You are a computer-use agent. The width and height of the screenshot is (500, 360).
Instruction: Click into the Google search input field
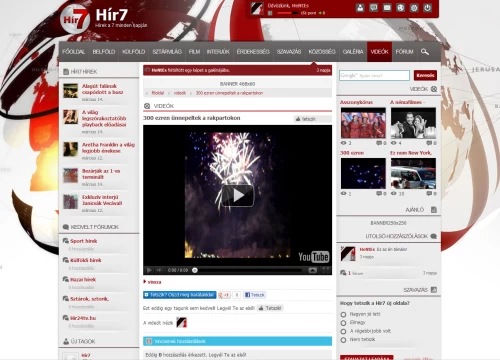click(x=374, y=75)
